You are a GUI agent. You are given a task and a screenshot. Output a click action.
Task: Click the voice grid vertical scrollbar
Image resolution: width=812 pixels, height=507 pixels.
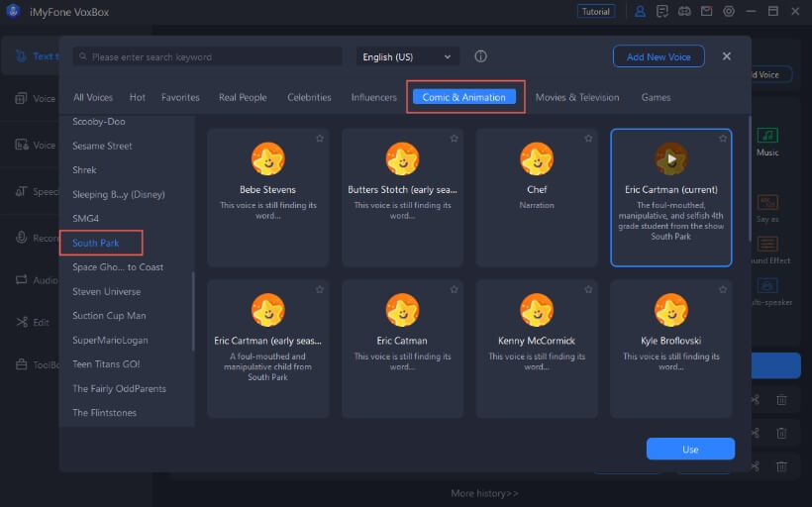click(750, 178)
